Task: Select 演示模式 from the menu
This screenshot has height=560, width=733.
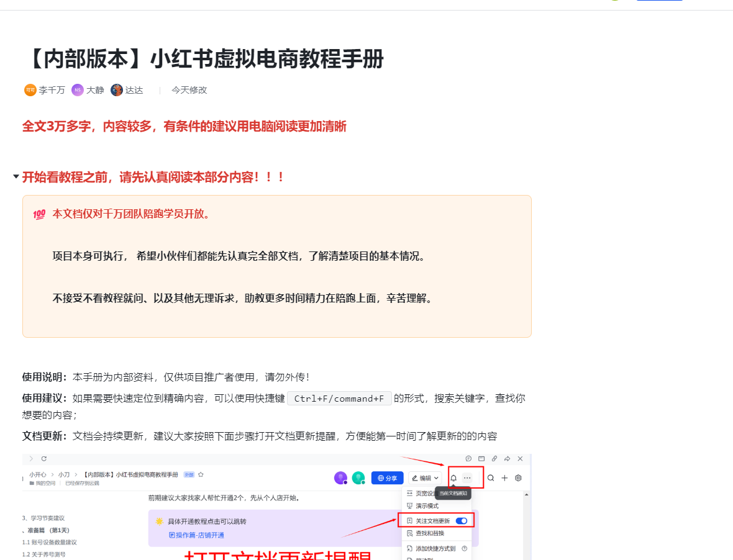Action: 427,506
